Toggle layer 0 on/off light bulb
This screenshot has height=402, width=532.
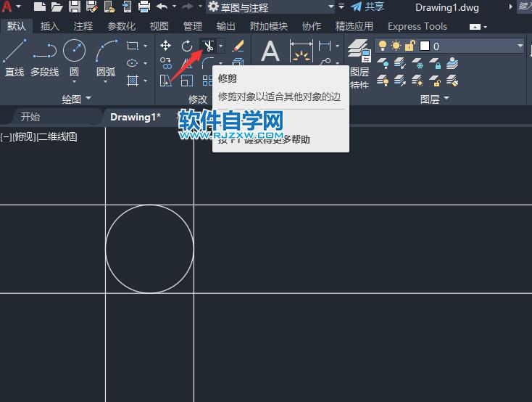(x=383, y=46)
